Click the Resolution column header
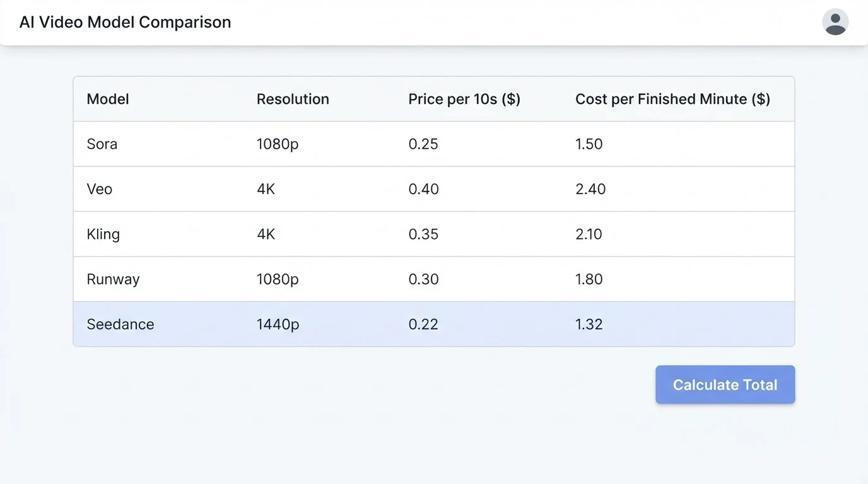This screenshot has width=868, height=484. point(293,99)
